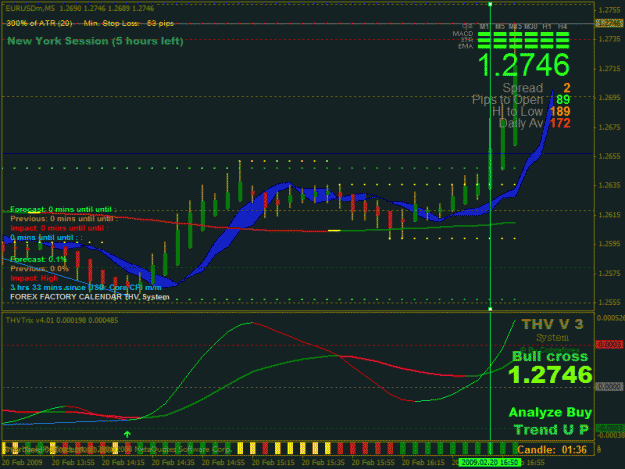Click the -0.00038 indicator axis label

[x=610, y=435]
